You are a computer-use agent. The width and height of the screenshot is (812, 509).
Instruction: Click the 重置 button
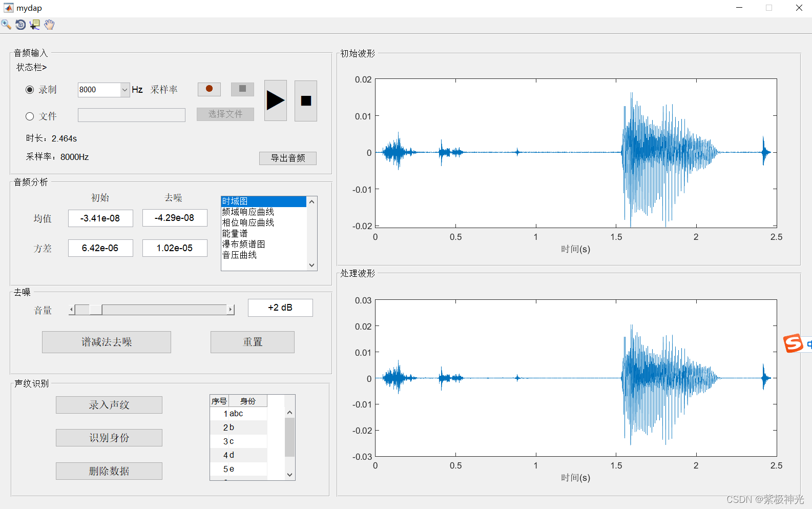point(253,342)
